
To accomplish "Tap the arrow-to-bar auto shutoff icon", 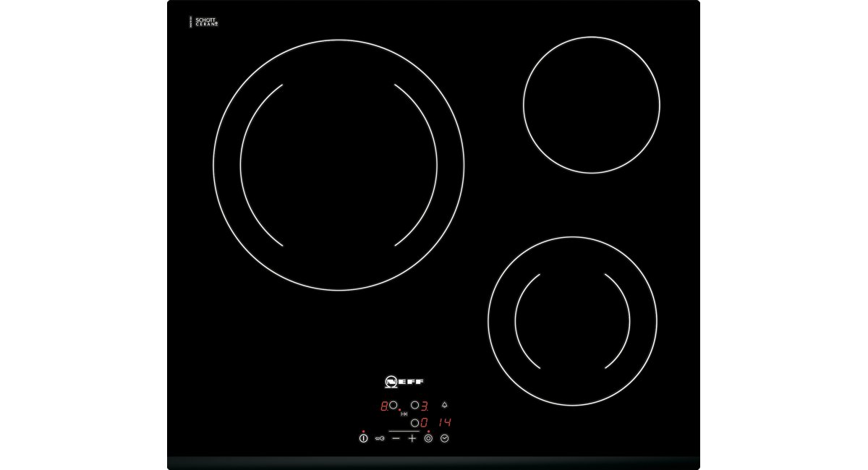I will [x=404, y=414].
